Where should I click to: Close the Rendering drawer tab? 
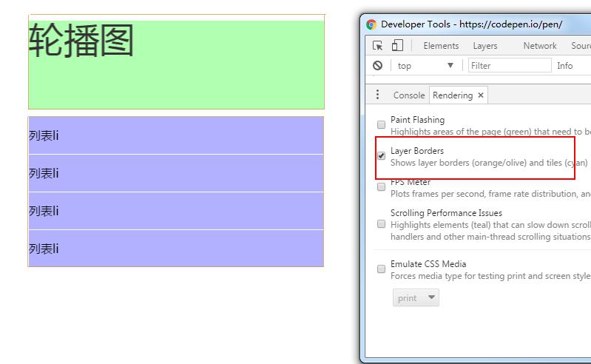coord(481,95)
